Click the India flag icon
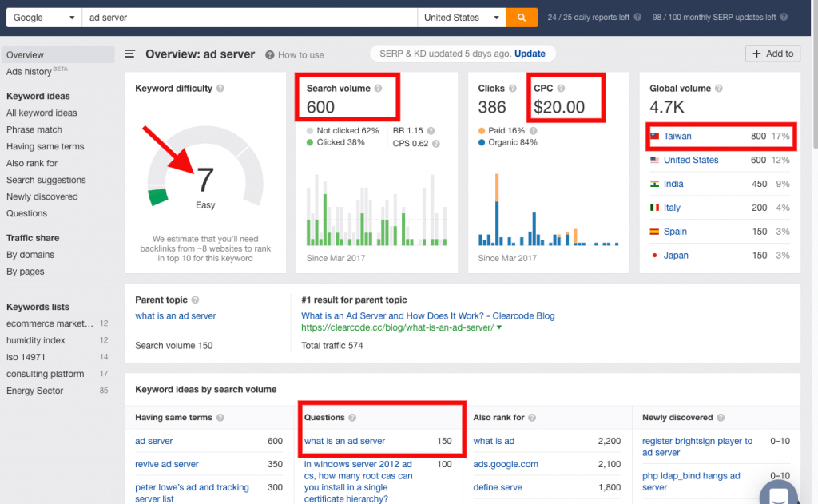The height and width of the screenshot is (504, 818). 655,184
